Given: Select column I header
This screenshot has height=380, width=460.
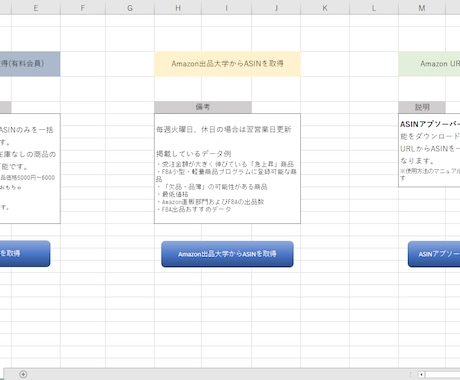Looking at the screenshot, I should pyautogui.click(x=226, y=8).
